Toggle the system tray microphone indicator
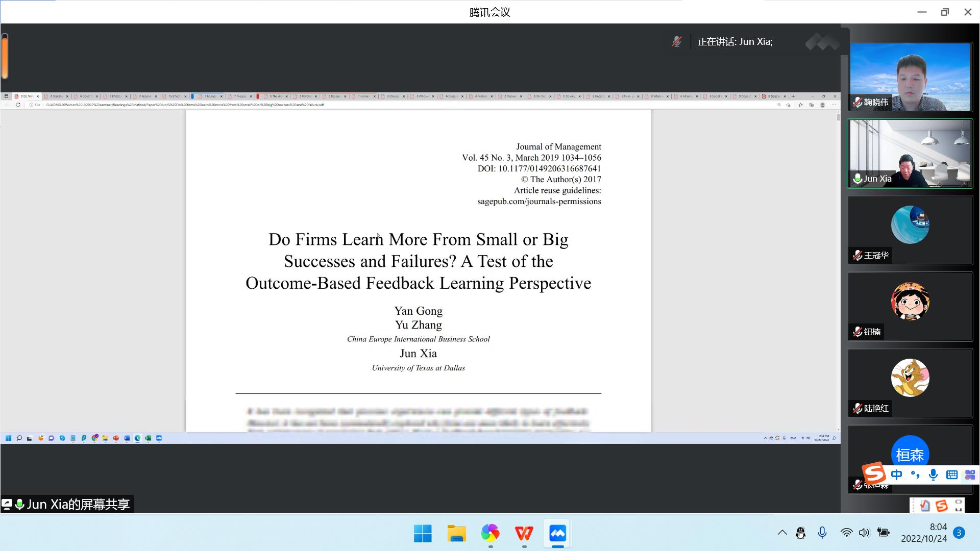The width and height of the screenshot is (980, 551). [x=822, y=533]
